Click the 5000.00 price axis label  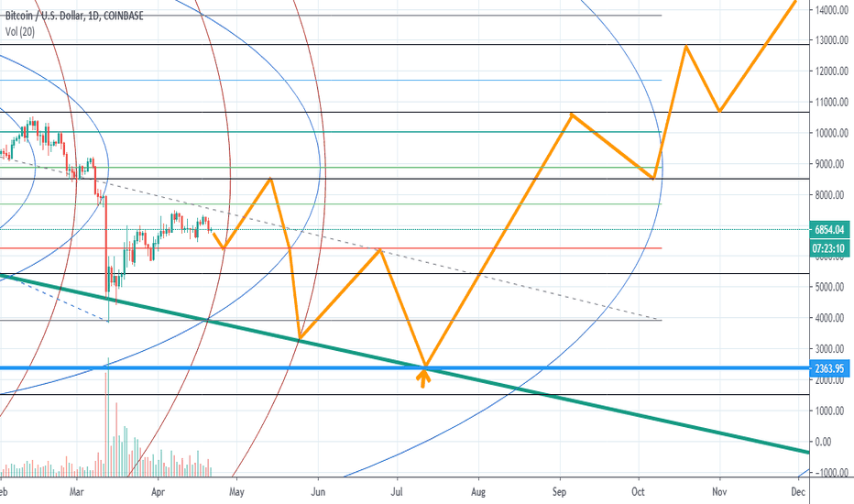[x=831, y=287]
